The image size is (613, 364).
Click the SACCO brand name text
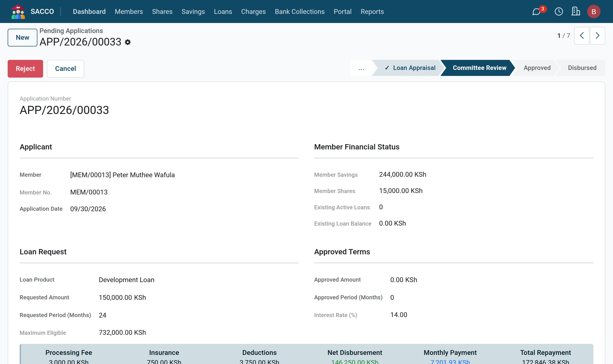pos(42,11)
